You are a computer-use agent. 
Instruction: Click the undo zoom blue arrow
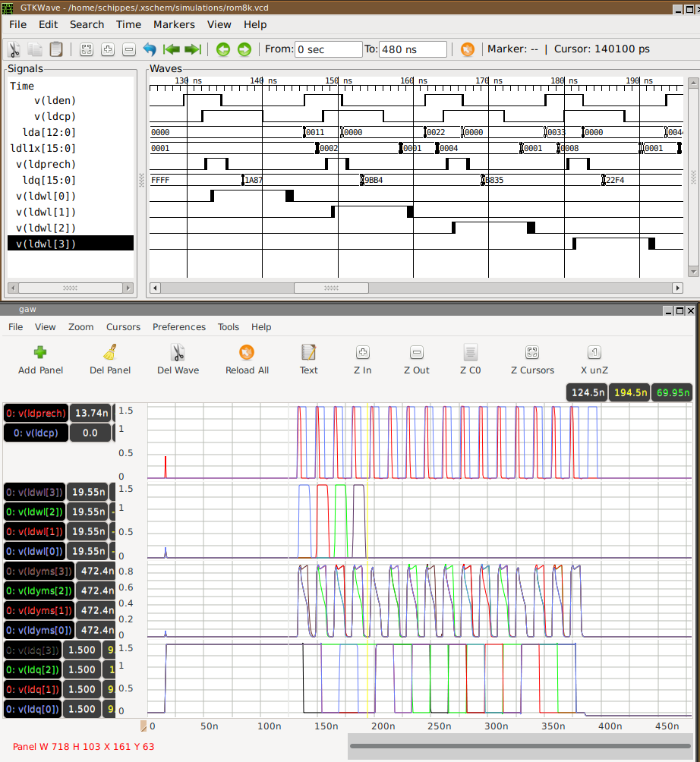point(150,49)
